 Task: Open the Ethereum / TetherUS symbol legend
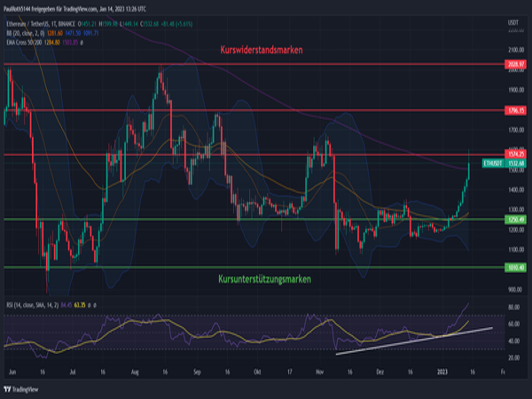coord(39,24)
